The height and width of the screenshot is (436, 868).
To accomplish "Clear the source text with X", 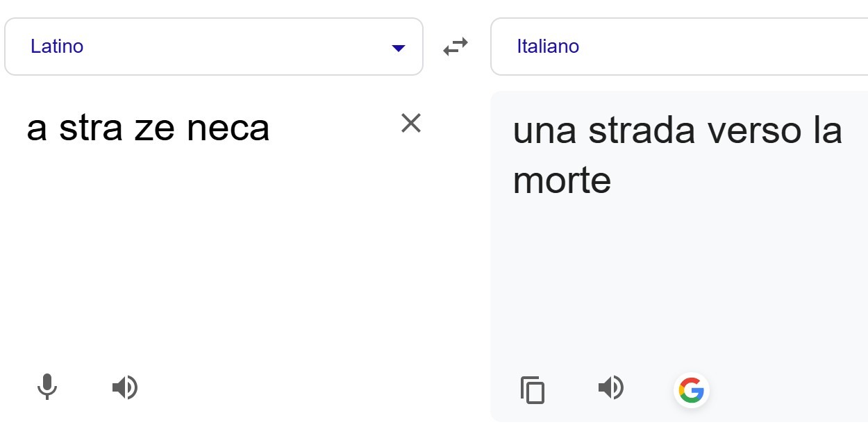I will 411,124.
